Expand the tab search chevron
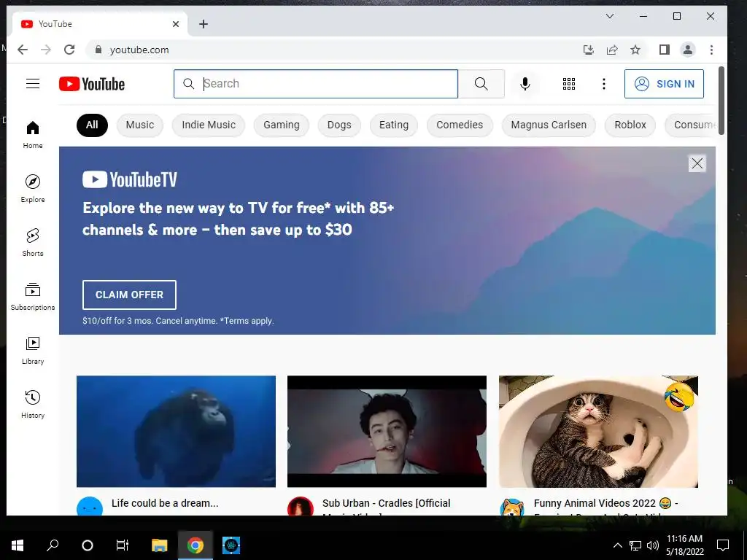747x560 pixels. pyautogui.click(x=610, y=16)
